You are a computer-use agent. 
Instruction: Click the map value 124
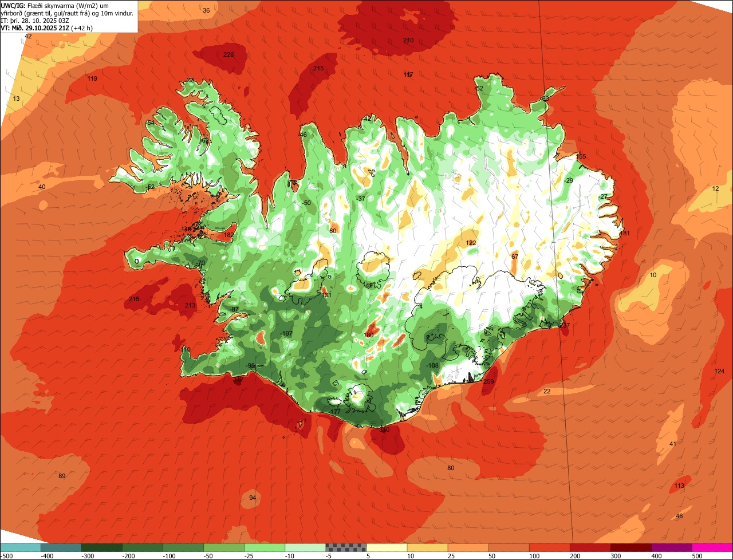click(x=720, y=371)
